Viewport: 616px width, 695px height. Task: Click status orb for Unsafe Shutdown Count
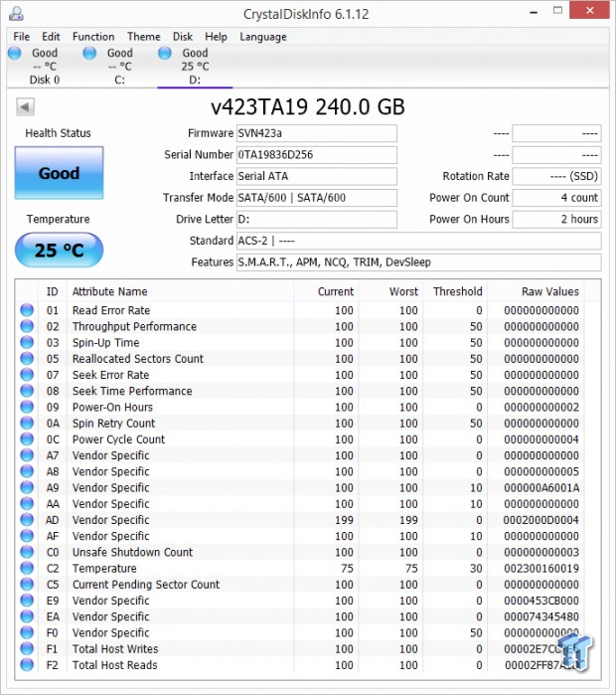[27, 552]
